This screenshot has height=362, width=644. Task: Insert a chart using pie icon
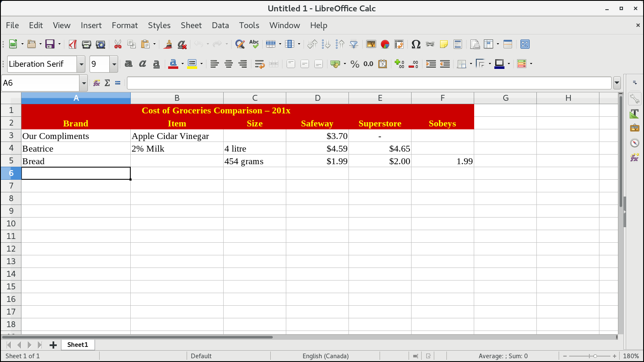[x=385, y=44]
